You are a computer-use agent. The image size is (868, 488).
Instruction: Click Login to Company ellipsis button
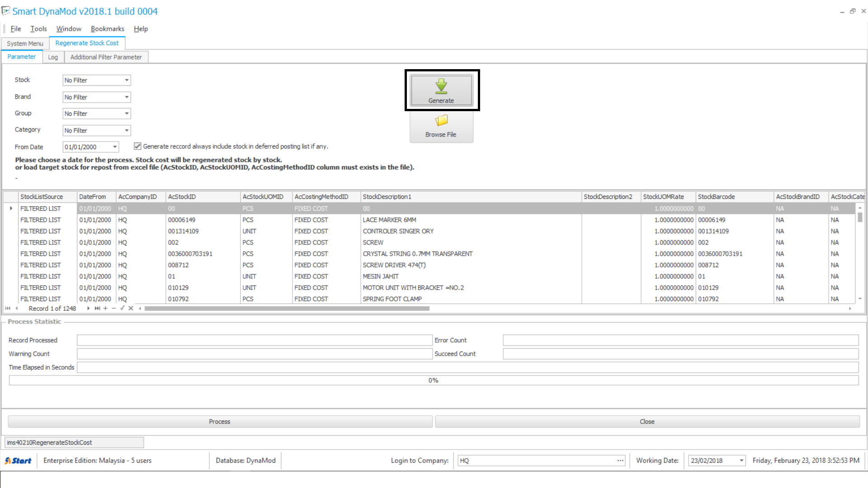tap(620, 460)
